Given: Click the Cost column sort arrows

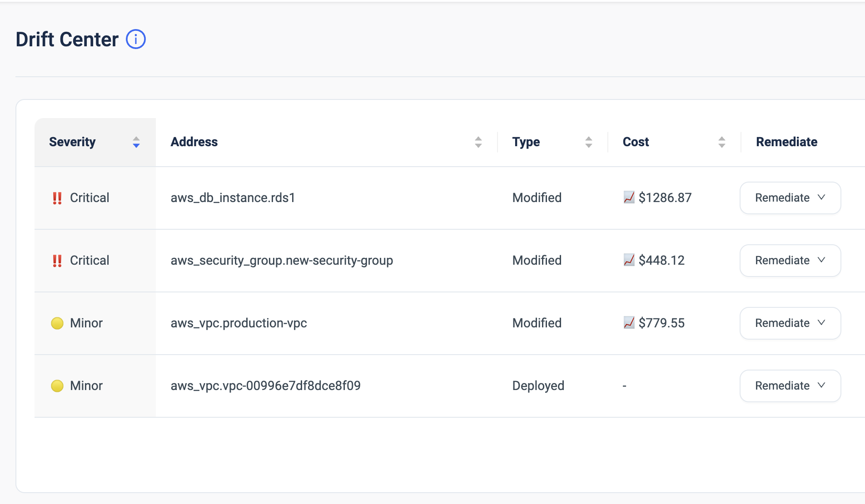Looking at the screenshot, I should click(721, 142).
